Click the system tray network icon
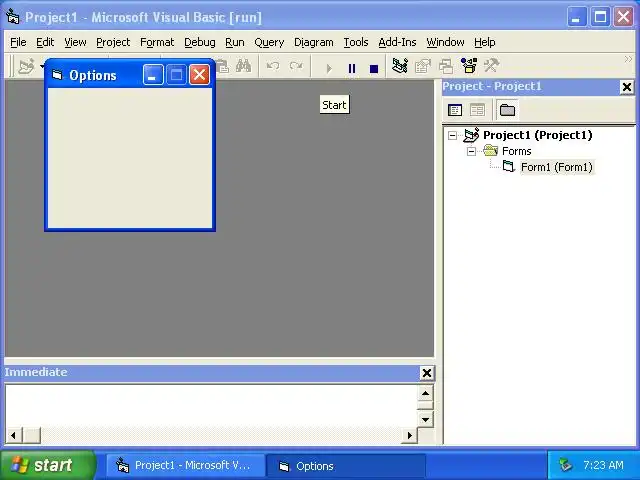640x480 pixels. (x=566, y=465)
